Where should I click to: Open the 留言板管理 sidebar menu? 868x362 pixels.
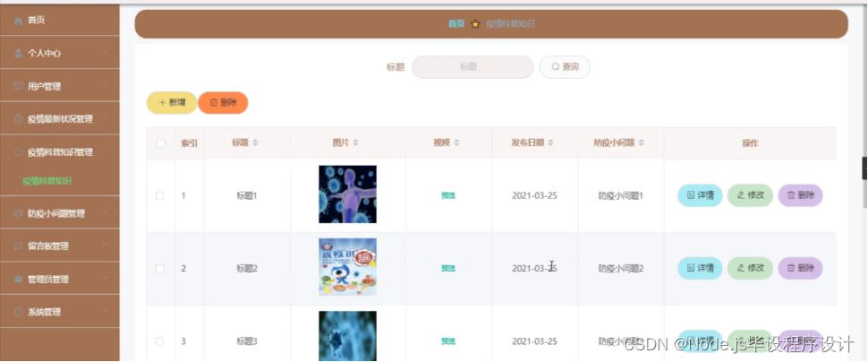tap(60, 246)
